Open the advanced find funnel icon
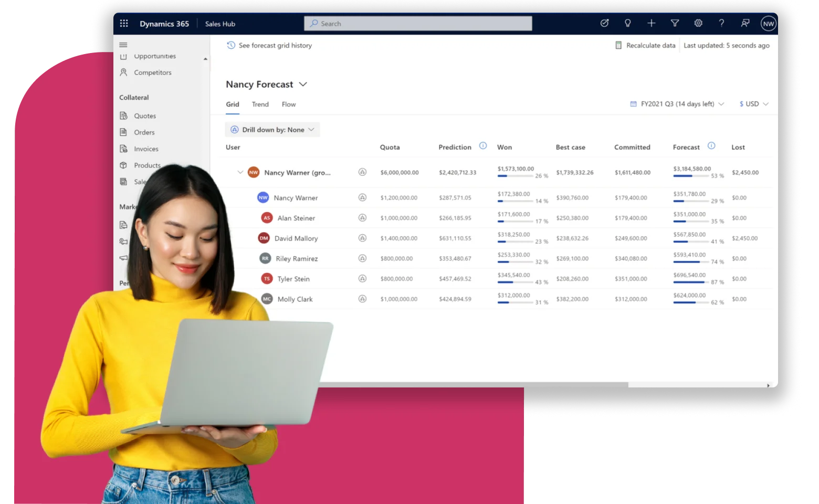The width and height of the screenshot is (819, 504). pos(675,23)
